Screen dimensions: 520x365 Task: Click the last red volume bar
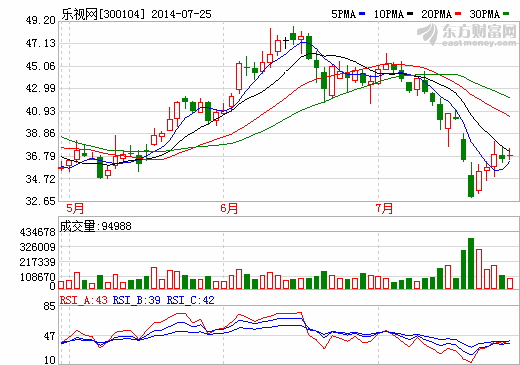[510, 283]
